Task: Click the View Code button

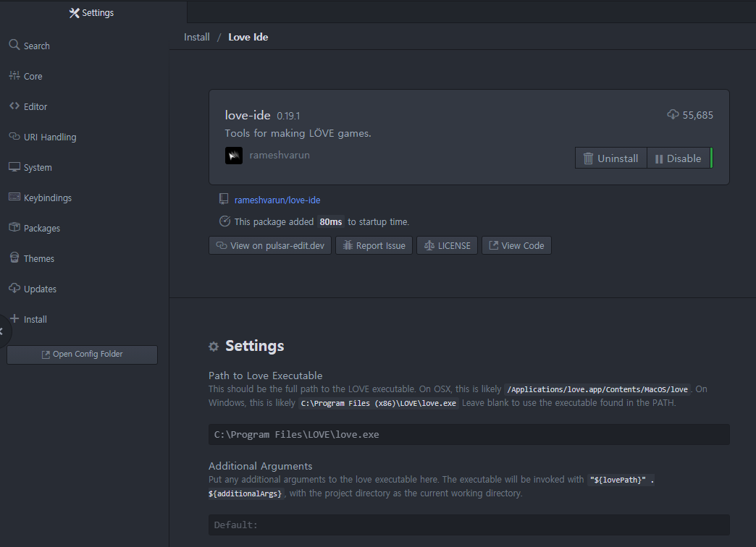Action: [x=516, y=245]
